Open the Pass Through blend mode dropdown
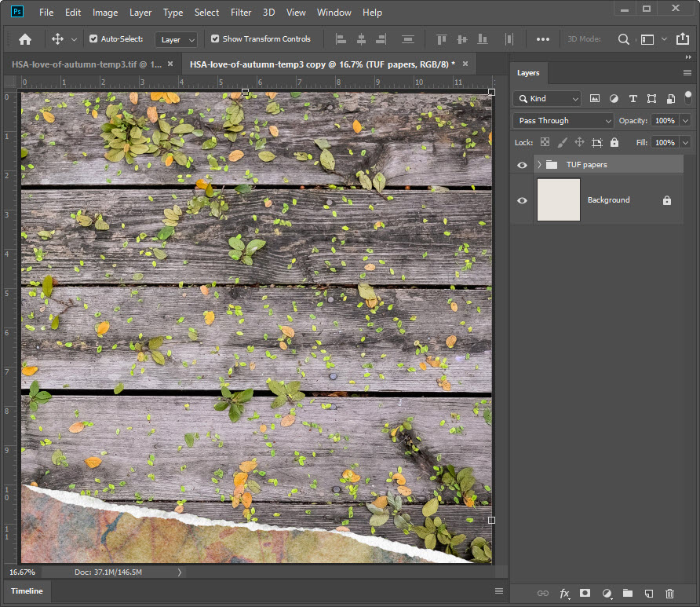 (x=563, y=121)
